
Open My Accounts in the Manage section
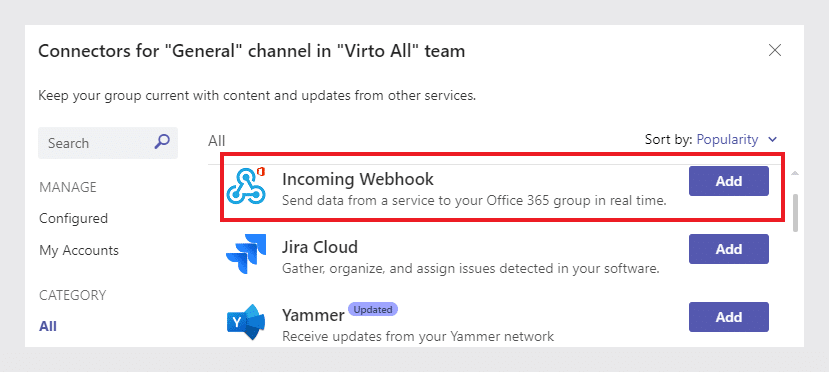pyautogui.click(x=79, y=250)
